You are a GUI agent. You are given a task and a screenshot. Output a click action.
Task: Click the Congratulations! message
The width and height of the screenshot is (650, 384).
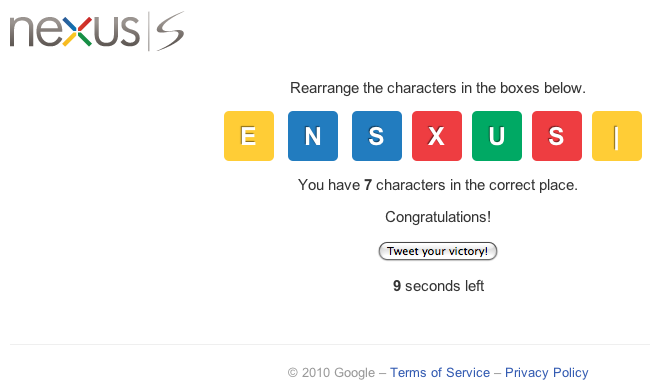pyautogui.click(x=438, y=217)
